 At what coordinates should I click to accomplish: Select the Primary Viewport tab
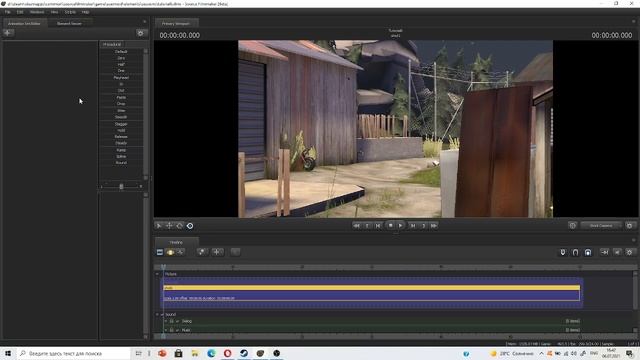pos(176,24)
